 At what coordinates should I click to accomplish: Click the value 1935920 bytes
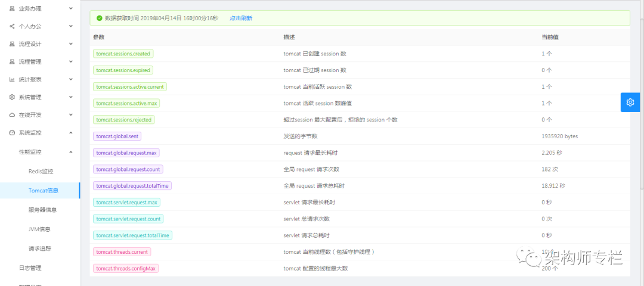point(560,136)
